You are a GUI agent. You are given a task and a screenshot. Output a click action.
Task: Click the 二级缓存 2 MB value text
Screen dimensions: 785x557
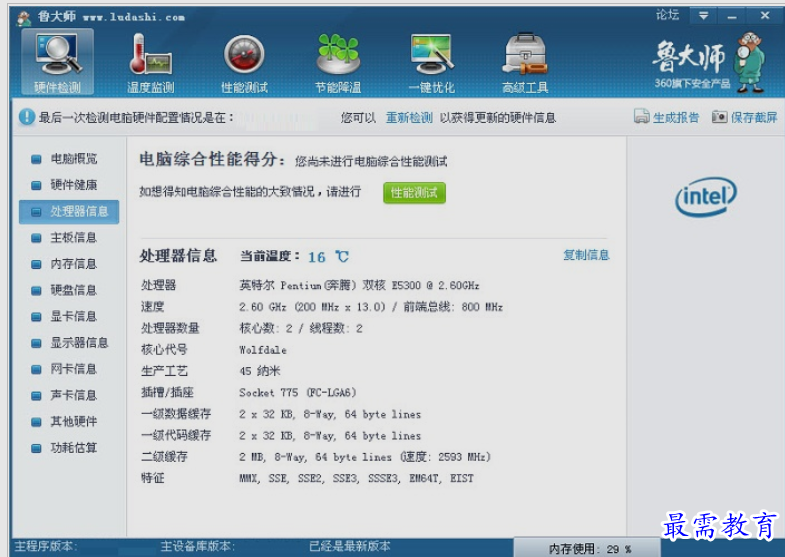pos(364,457)
